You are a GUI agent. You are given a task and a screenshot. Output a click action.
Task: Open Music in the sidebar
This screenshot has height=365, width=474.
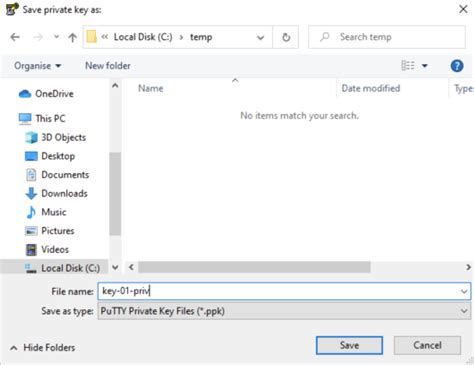coord(46,212)
